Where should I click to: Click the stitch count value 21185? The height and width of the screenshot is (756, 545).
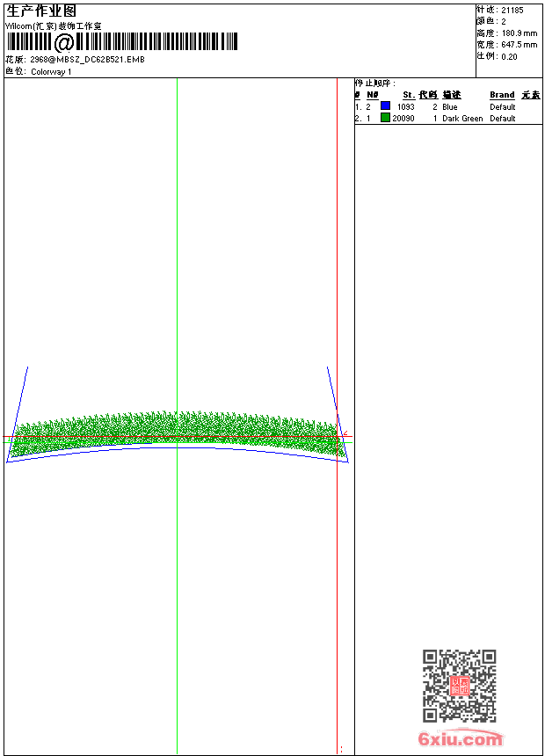click(512, 11)
